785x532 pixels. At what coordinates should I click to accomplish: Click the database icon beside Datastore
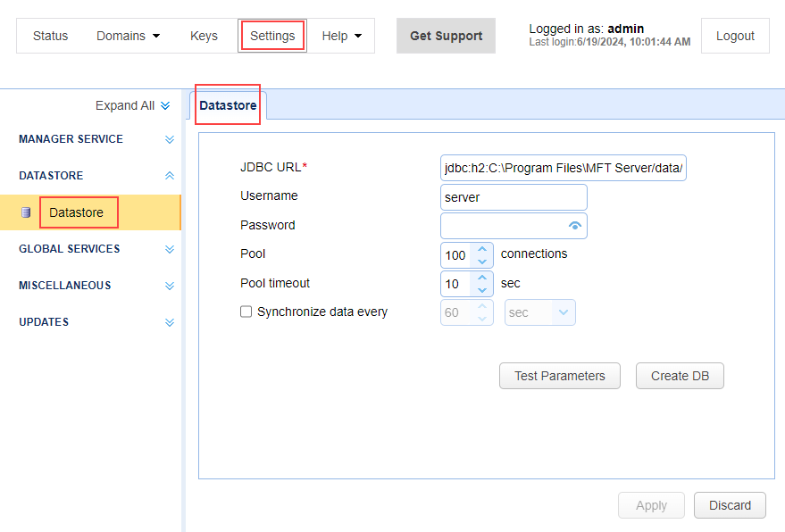pos(26,212)
